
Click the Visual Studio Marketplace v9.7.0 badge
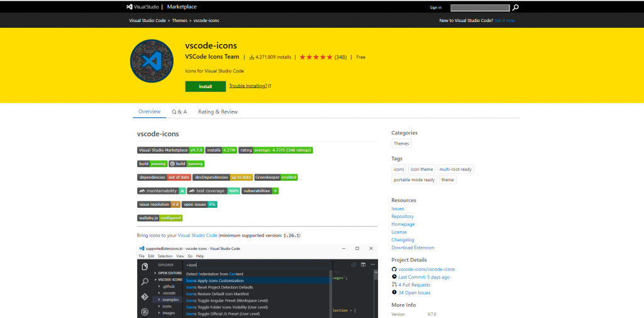click(170, 150)
